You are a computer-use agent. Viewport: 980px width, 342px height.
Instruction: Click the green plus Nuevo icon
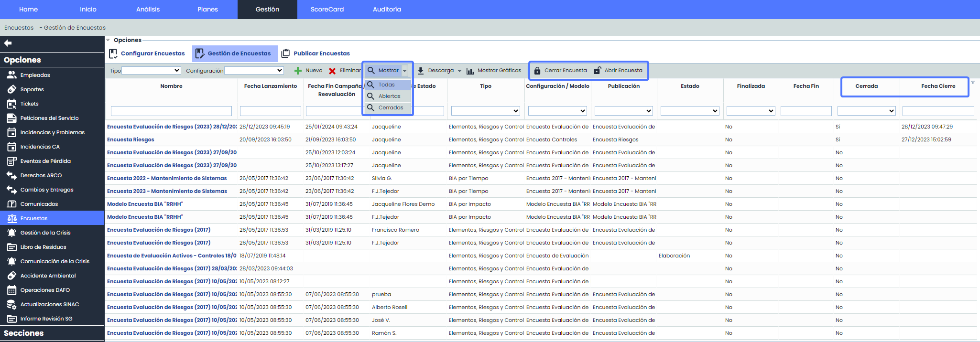(x=298, y=71)
